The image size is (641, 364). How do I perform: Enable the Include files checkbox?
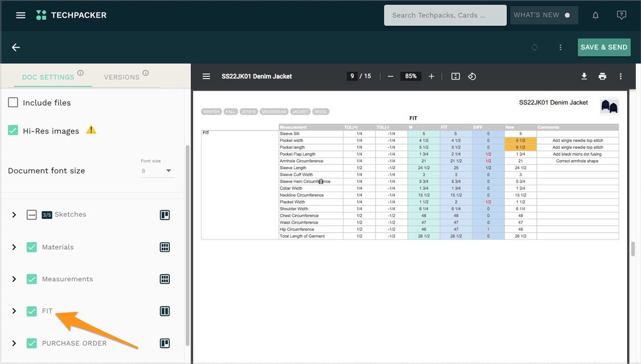[13, 102]
